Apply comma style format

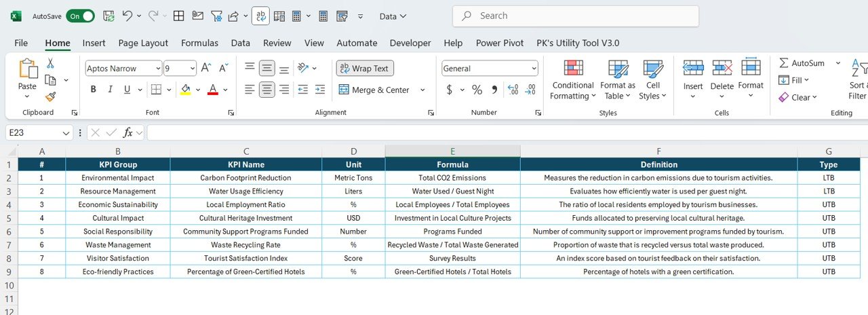[494, 90]
